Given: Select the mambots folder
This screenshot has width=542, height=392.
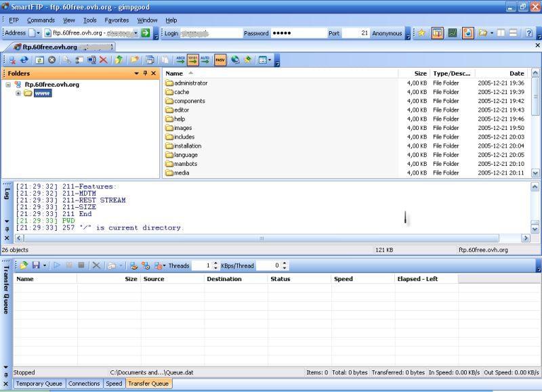Looking at the screenshot, I should click(182, 164).
